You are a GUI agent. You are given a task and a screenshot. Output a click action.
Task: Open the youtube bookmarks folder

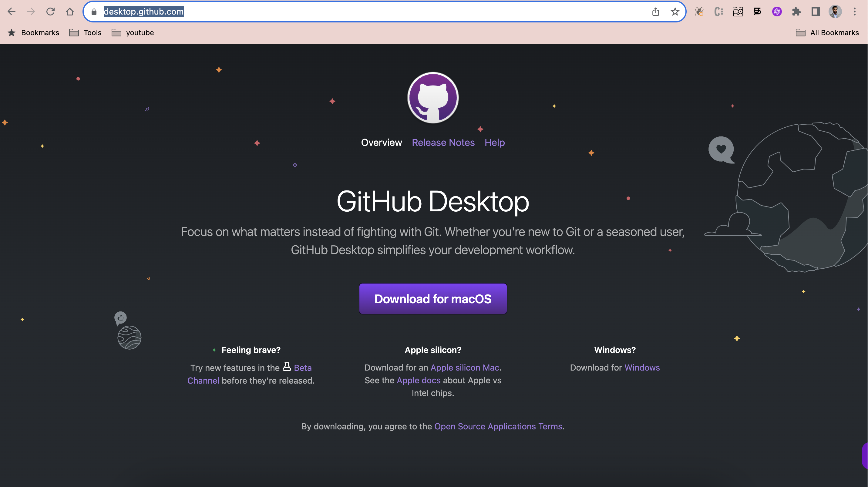133,33
